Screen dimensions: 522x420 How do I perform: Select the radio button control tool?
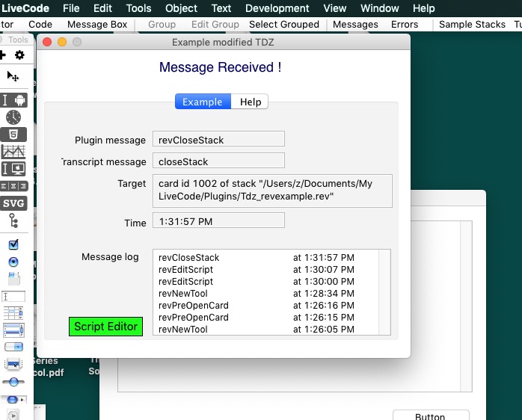[x=13, y=262]
